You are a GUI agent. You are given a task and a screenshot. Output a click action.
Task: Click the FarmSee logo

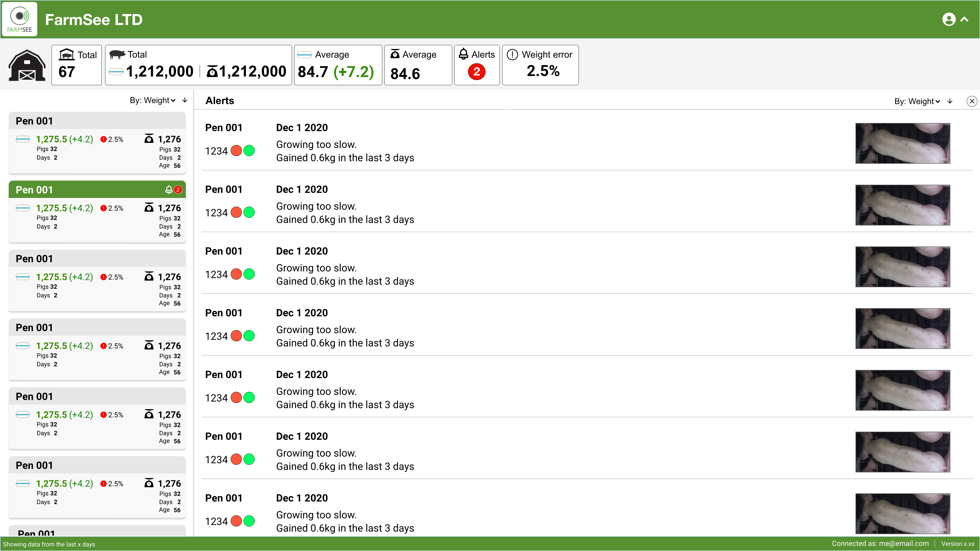click(x=19, y=19)
